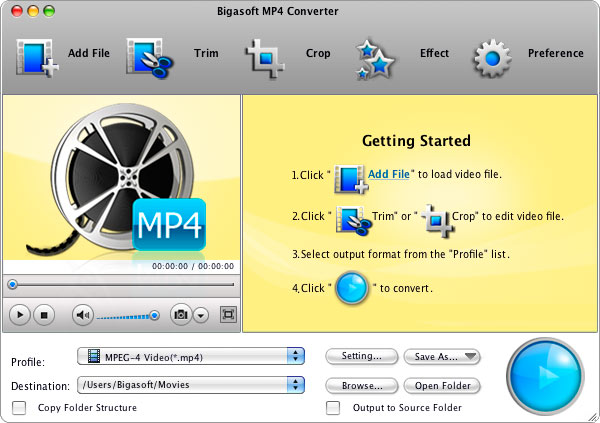Mute audio with the speaker icon
Screen dimensions: 600x423
83,315
